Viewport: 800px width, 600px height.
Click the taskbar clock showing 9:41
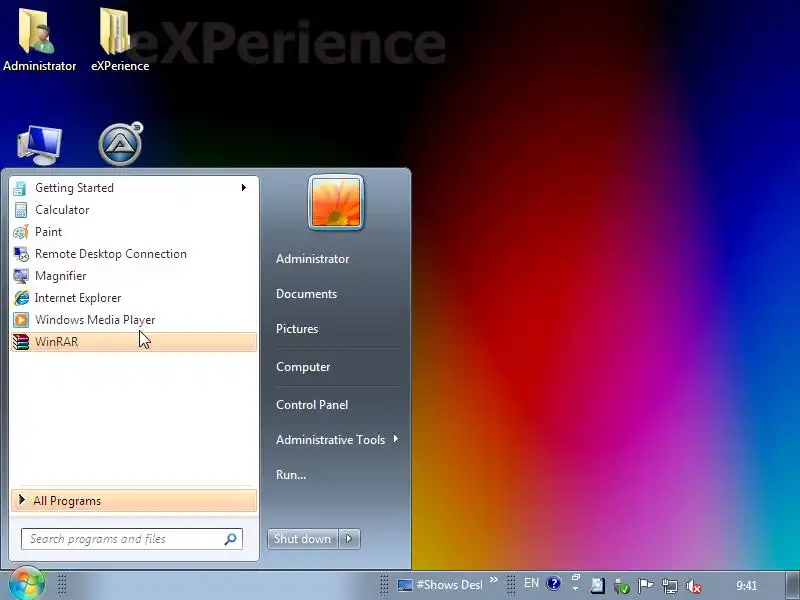(746, 585)
